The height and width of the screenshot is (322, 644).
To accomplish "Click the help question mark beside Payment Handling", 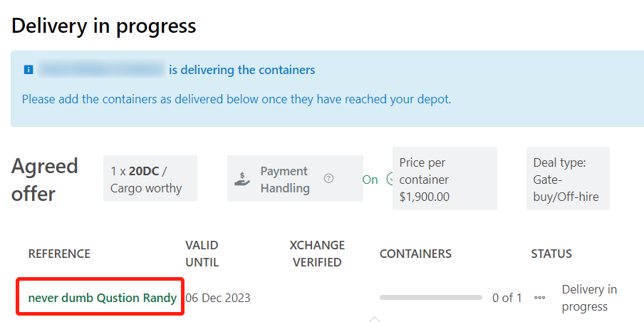I will (x=328, y=179).
